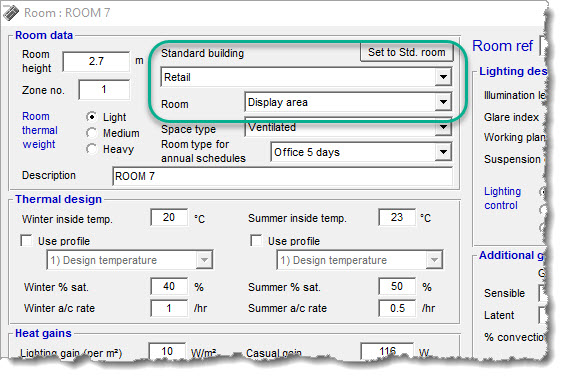Click the Standard building label
565x377 pixels.
coord(203,53)
